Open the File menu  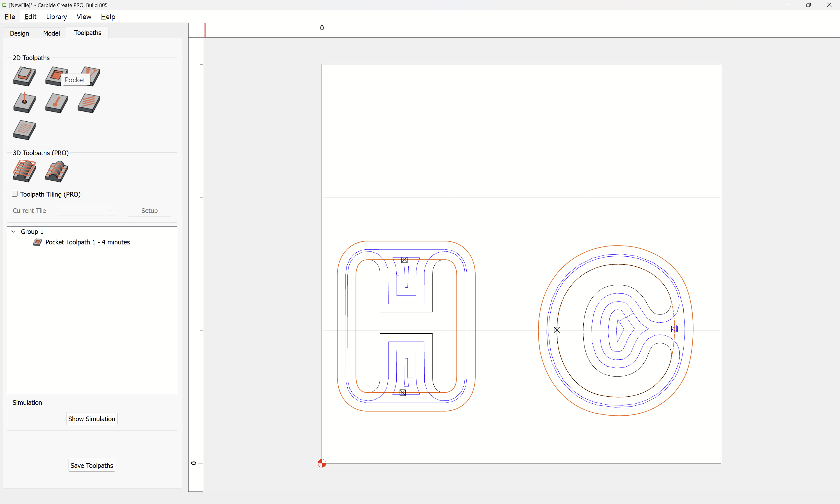click(10, 17)
